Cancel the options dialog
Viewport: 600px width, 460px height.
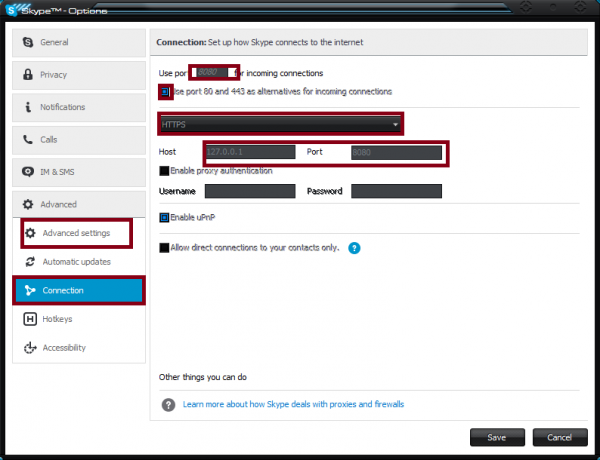click(560, 437)
